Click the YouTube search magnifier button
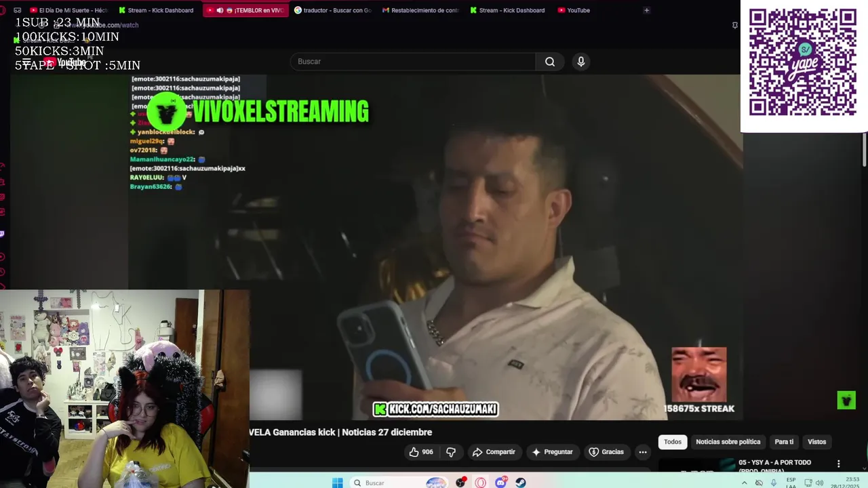This screenshot has width=868, height=488. (550, 62)
